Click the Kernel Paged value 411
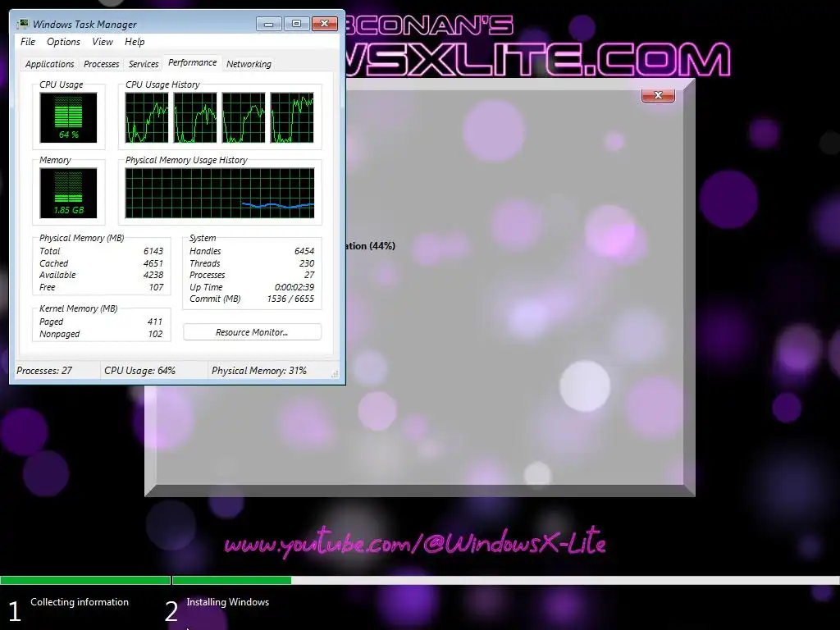 click(155, 322)
